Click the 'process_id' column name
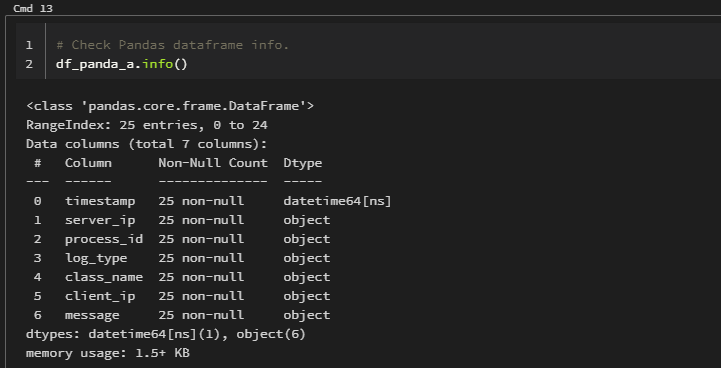The height and width of the screenshot is (368, 721). pos(104,239)
